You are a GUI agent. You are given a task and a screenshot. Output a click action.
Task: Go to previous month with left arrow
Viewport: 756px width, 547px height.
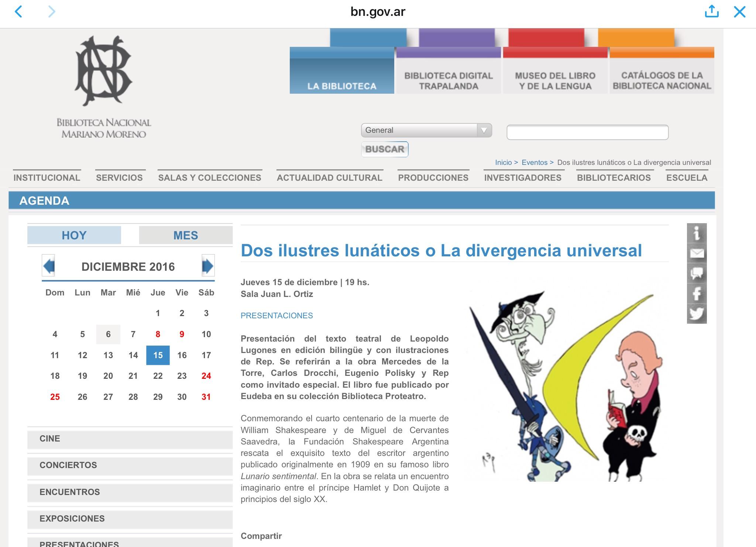point(48,266)
